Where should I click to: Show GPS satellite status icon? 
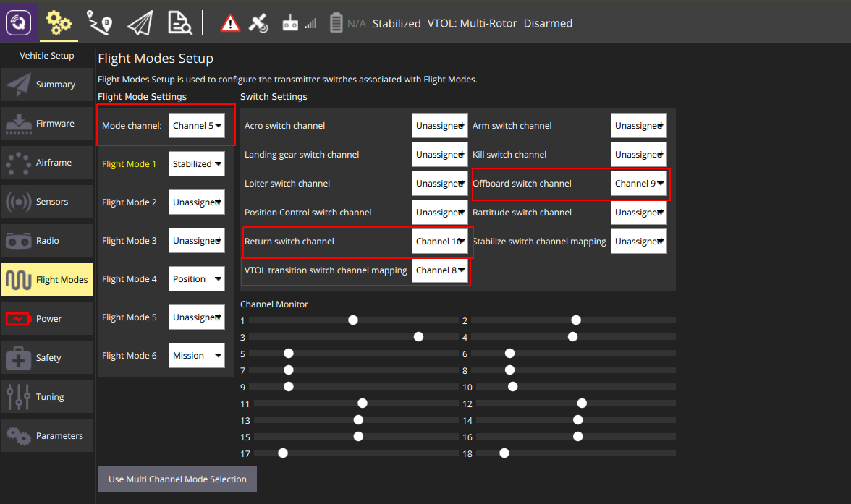[x=258, y=23]
